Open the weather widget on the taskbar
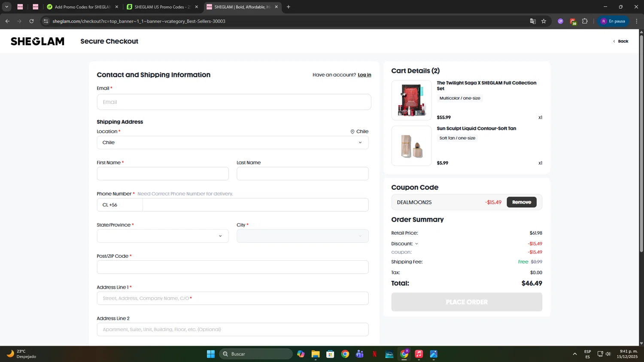 point(21,354)
